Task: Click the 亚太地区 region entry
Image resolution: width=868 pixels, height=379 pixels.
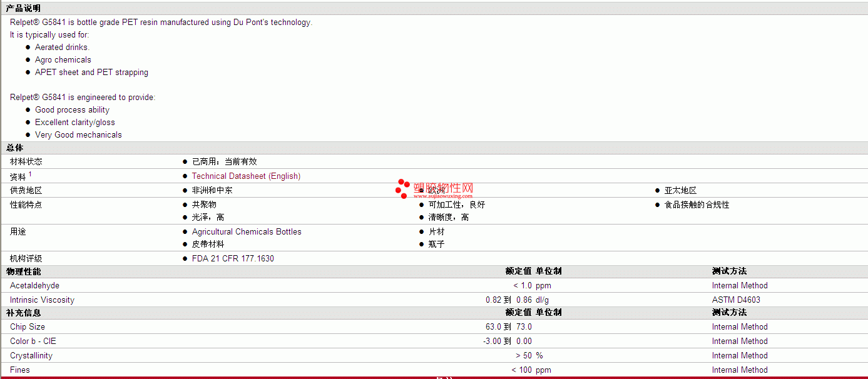Action: tap(681, 191)
